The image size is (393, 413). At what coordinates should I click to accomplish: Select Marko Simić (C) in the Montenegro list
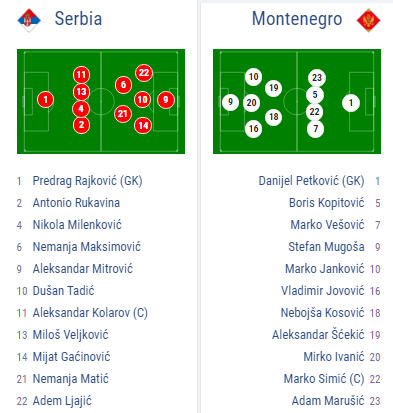click(324, 379)
